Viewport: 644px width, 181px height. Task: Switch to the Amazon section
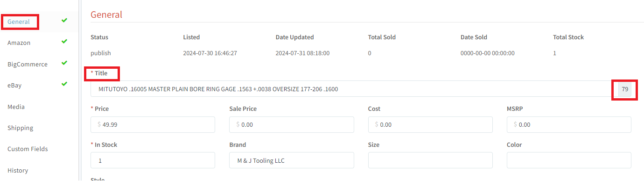pyautogui.click(x=19, y=43)
